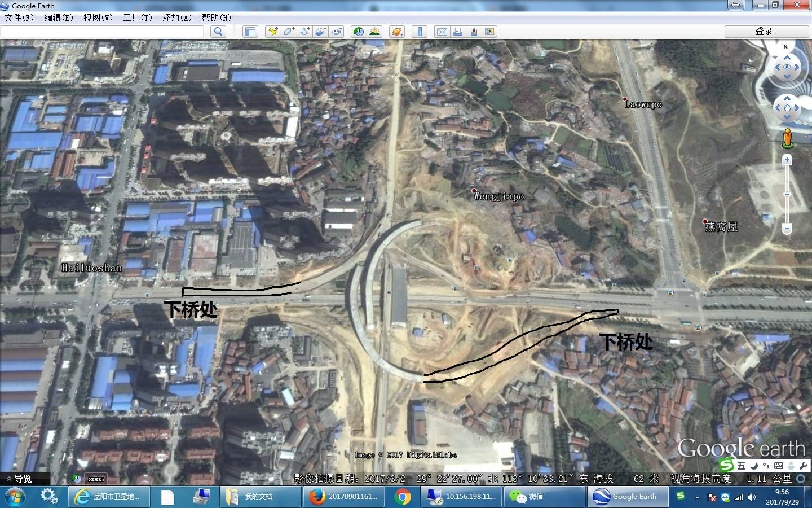Print the current map view
The image size is (812, 508).
click(x=458, y=32)
